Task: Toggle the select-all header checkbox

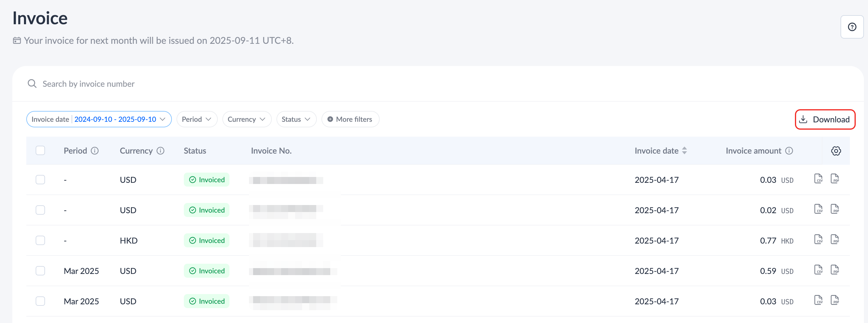Action: click(40, 151)
